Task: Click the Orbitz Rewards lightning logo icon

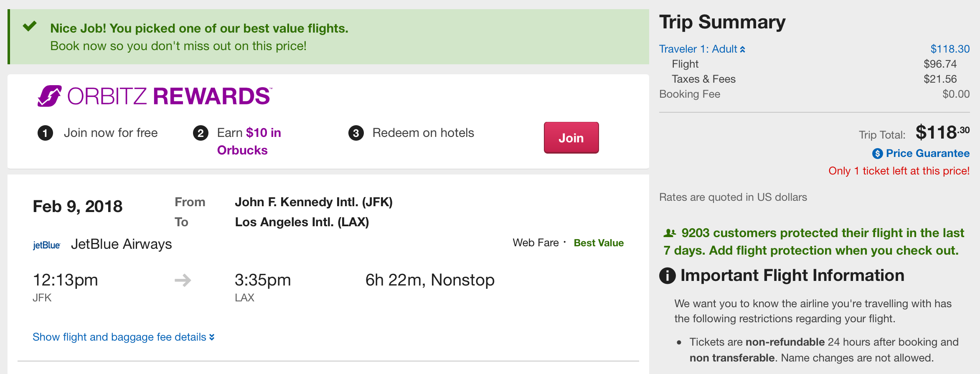Action: click(50, 96)
